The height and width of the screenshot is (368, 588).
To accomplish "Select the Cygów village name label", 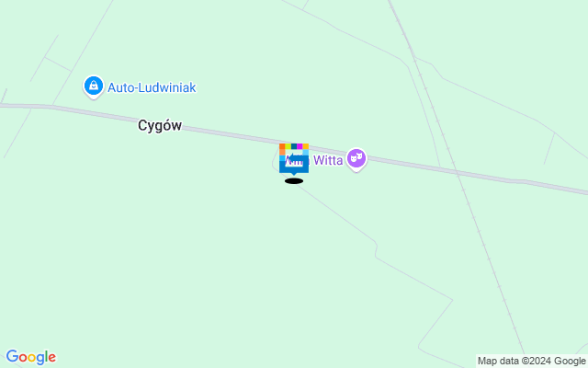I will 160,125.
